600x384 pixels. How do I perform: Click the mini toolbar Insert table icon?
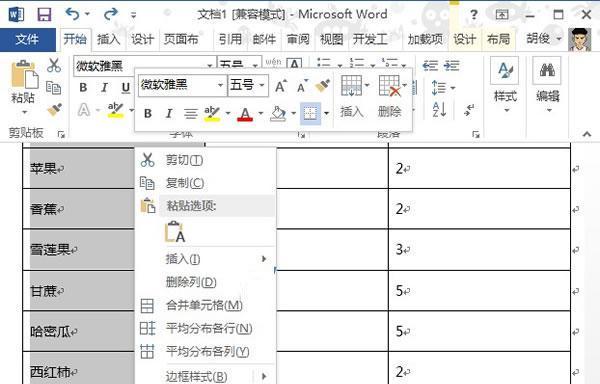coord(351,85)
